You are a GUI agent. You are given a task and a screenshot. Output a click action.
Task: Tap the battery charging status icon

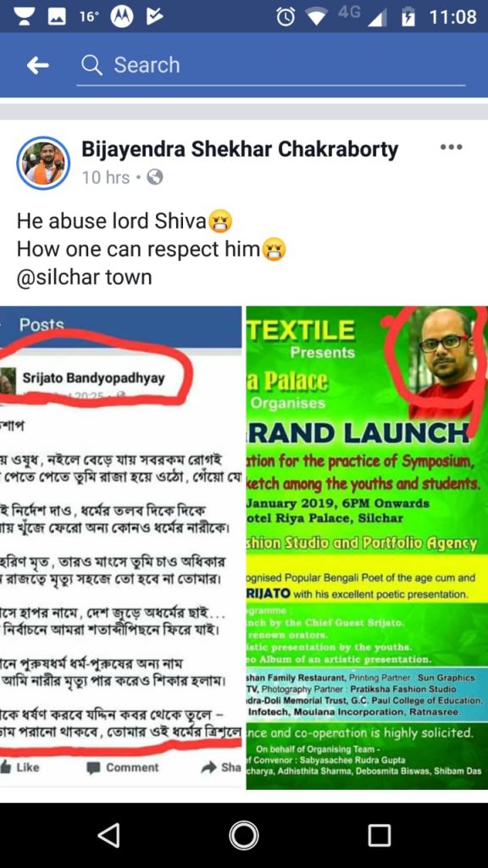[x=408, y=17]
